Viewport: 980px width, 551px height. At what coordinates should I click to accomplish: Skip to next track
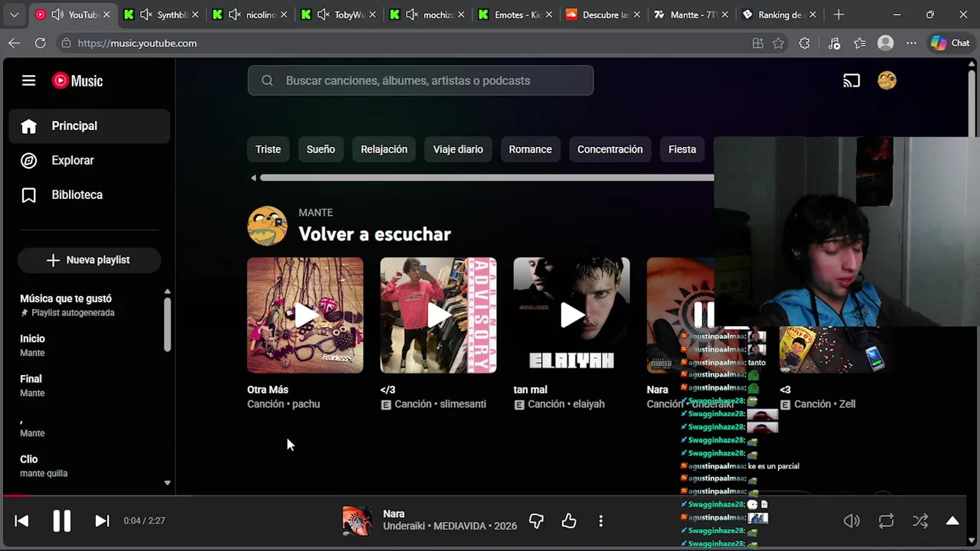coord(102,521)
